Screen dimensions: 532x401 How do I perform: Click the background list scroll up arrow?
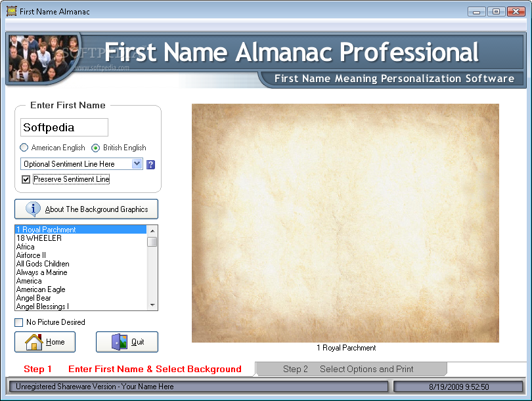point(152,230)
